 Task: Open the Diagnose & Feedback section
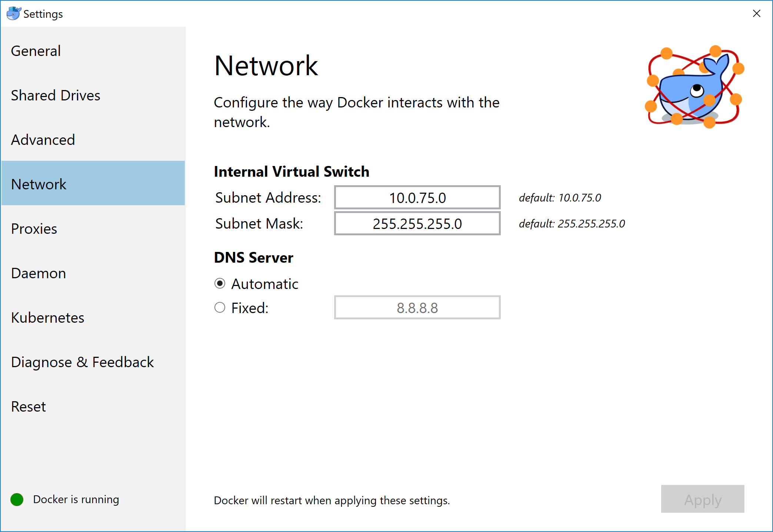(x=82, y=362)
